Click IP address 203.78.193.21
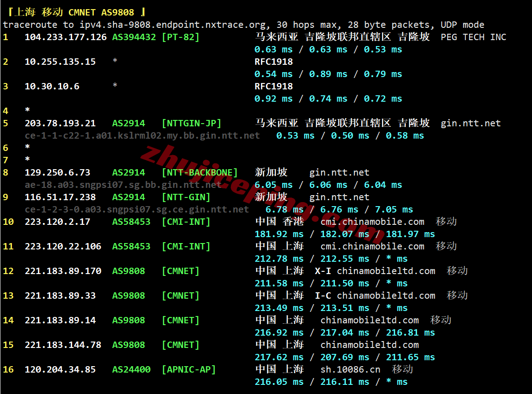 pos(60,123)
